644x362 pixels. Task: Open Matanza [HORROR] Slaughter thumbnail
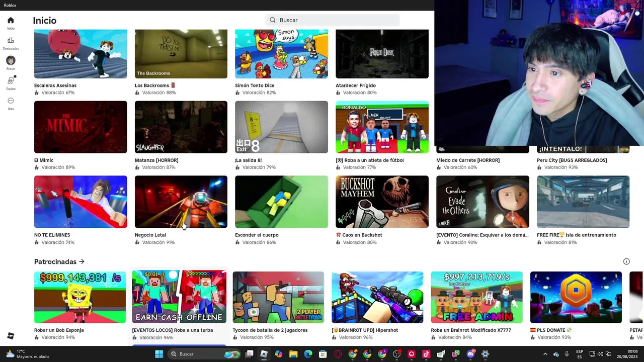pos(181,127)
